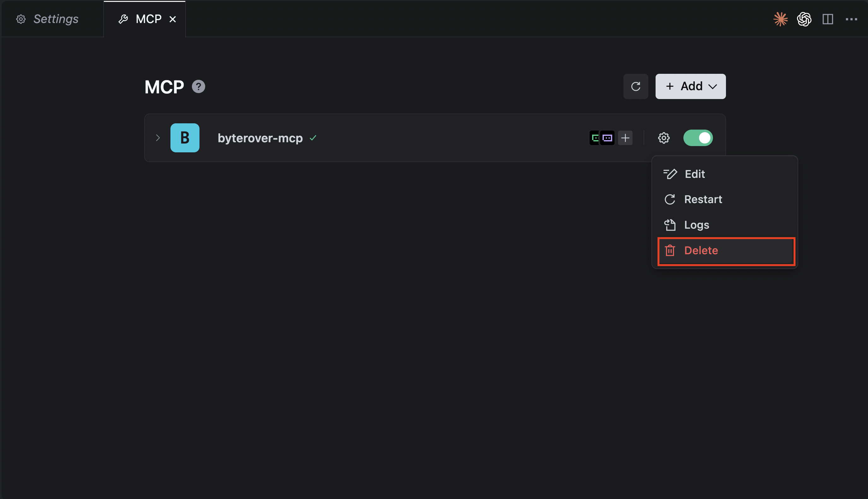Disable the byterover-mcp server toggle
Viewport: 868px width, 499px height.
(698, 138)
